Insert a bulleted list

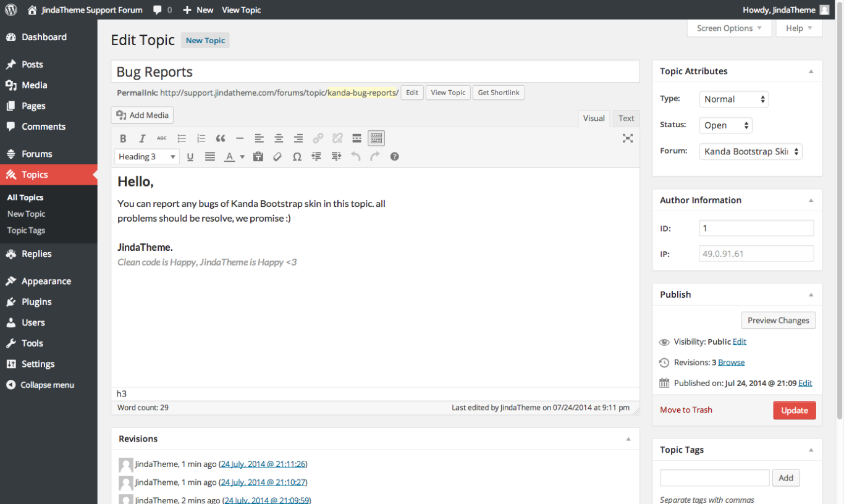pos(182,138)
